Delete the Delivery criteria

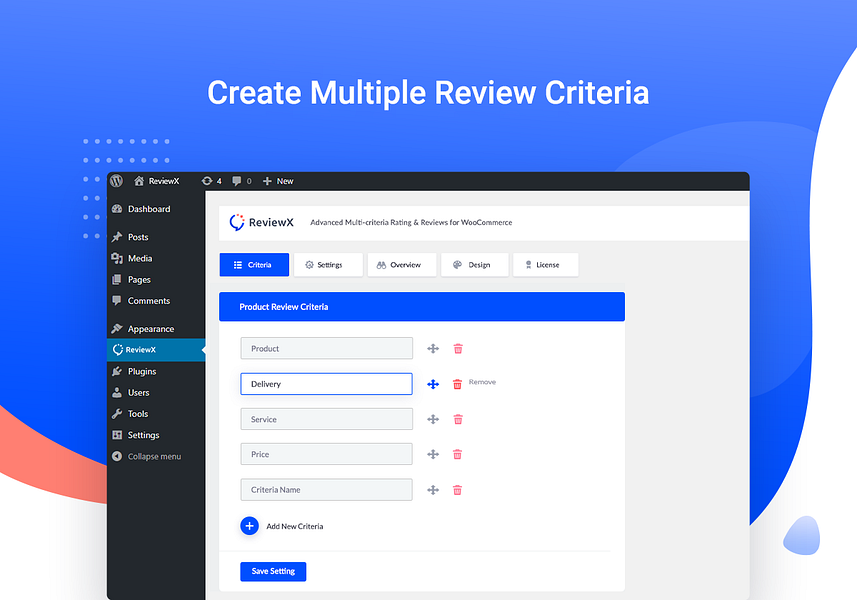tap(457, 384)
